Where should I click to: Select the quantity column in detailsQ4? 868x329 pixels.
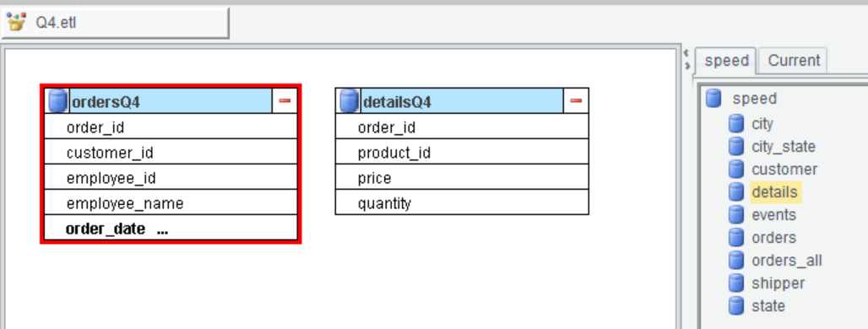[x=462, y=203]
